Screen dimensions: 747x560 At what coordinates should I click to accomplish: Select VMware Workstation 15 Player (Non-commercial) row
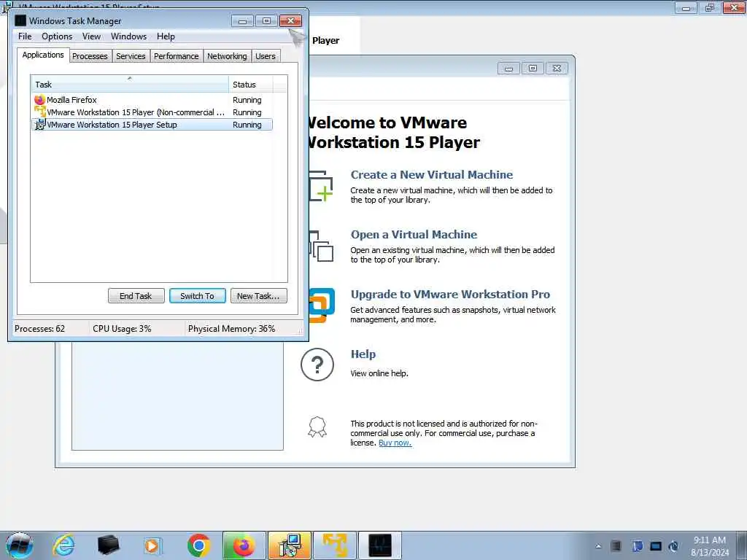click(x=152, y=112)
